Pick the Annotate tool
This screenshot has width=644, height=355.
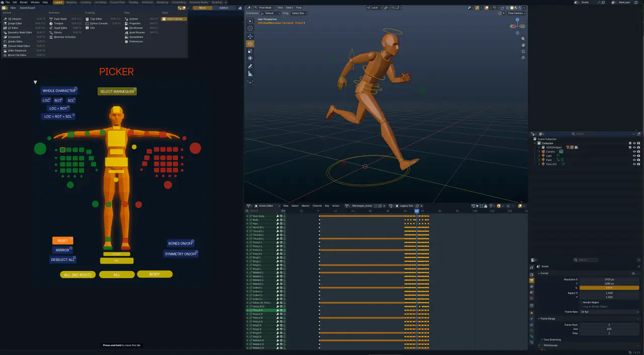[x=250, y=66]
